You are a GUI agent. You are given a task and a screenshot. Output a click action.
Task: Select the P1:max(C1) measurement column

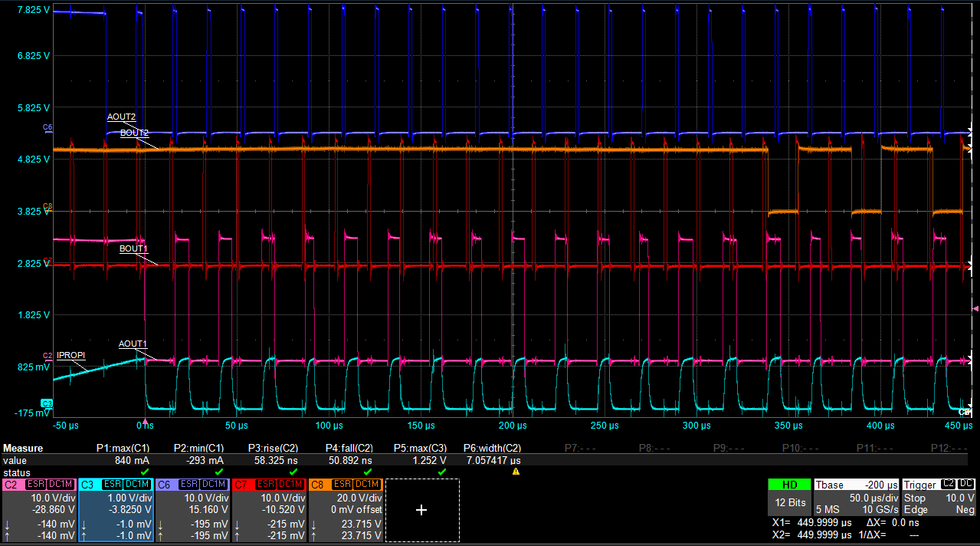pyautogui.click(x=122, y=448)
